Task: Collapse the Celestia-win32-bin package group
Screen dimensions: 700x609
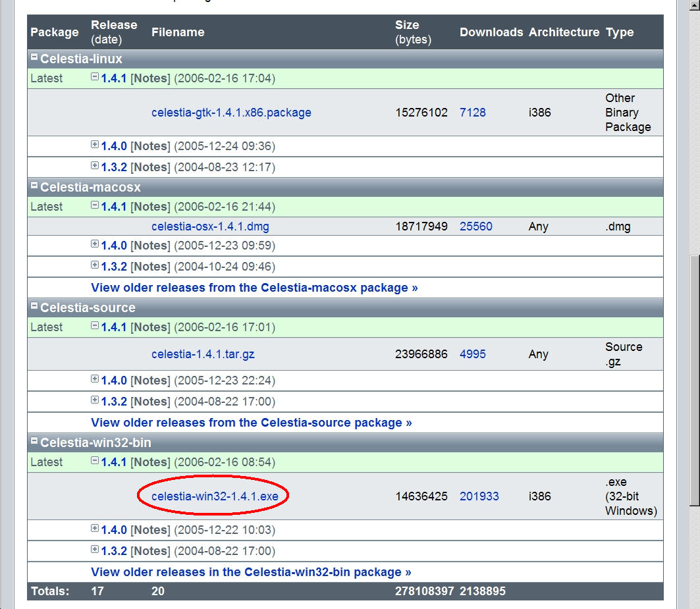Action: 34,440
